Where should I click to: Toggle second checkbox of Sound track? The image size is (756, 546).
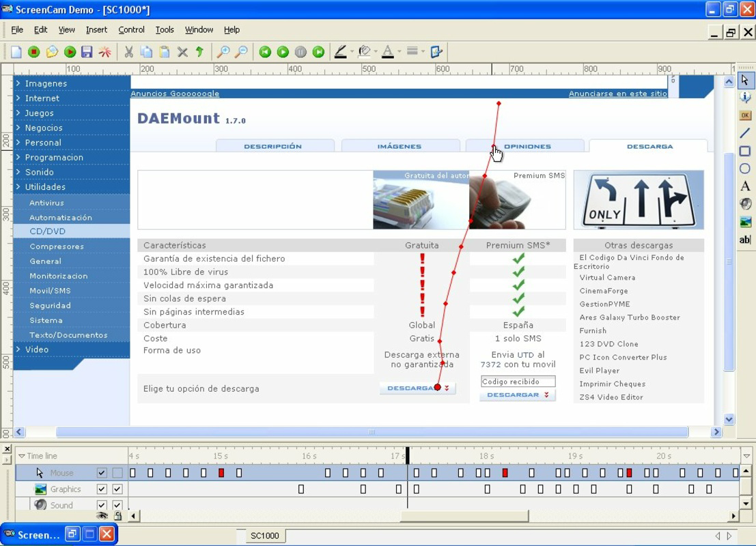pos(117,505)
